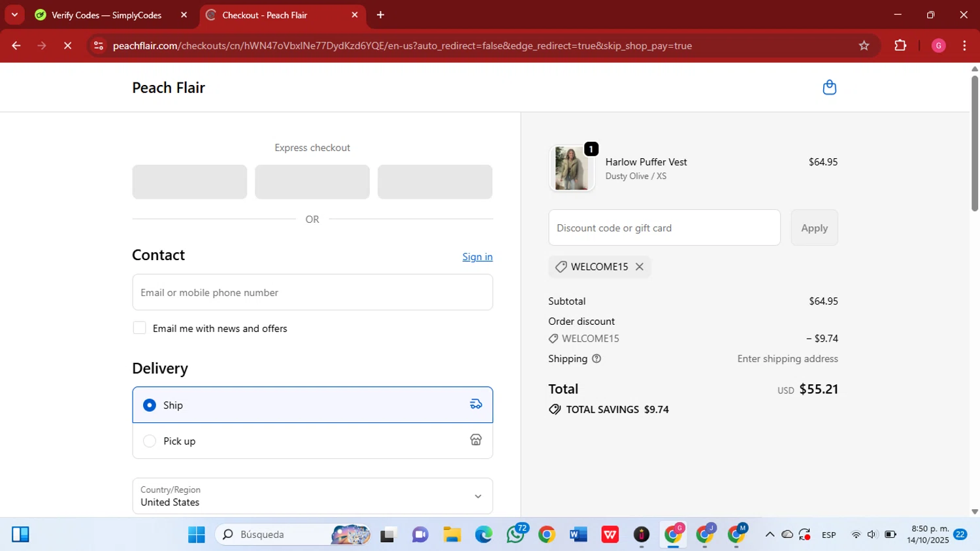Open the notification center badge
Viewport: 980px width, 551px height.
pyautogui.click(x=960, y=535)
